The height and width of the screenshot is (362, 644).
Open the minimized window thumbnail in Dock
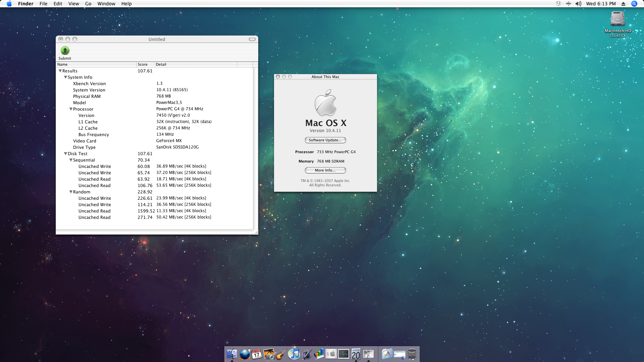[x=399, y=354]
